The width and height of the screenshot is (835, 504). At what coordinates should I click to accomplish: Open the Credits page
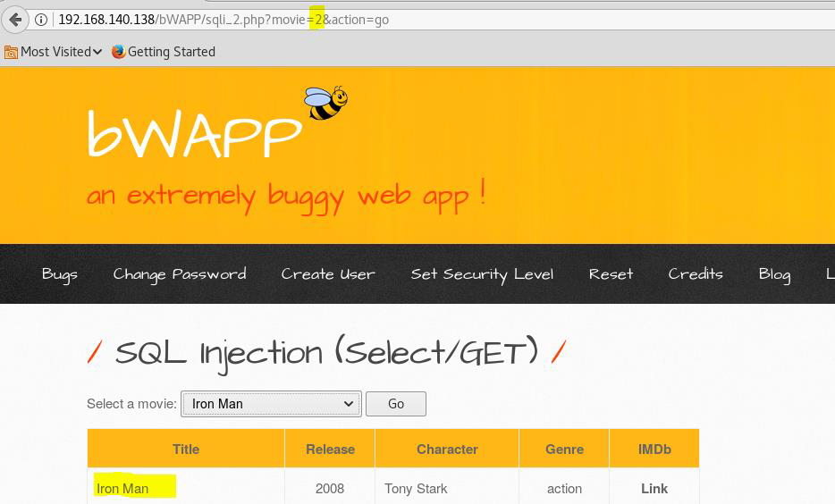(x=696, y=274)
